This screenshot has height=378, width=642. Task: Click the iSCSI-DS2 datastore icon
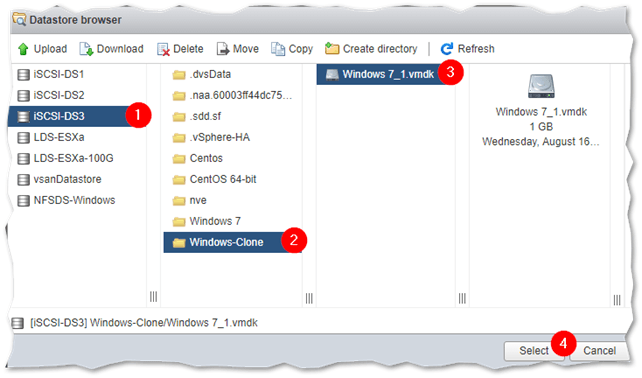pyautogui.click(x=23, y=95)
